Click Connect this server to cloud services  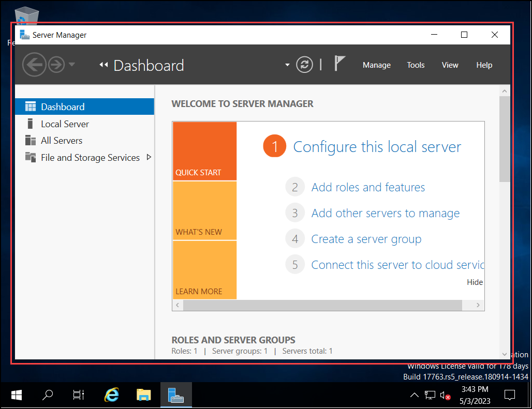397,265
